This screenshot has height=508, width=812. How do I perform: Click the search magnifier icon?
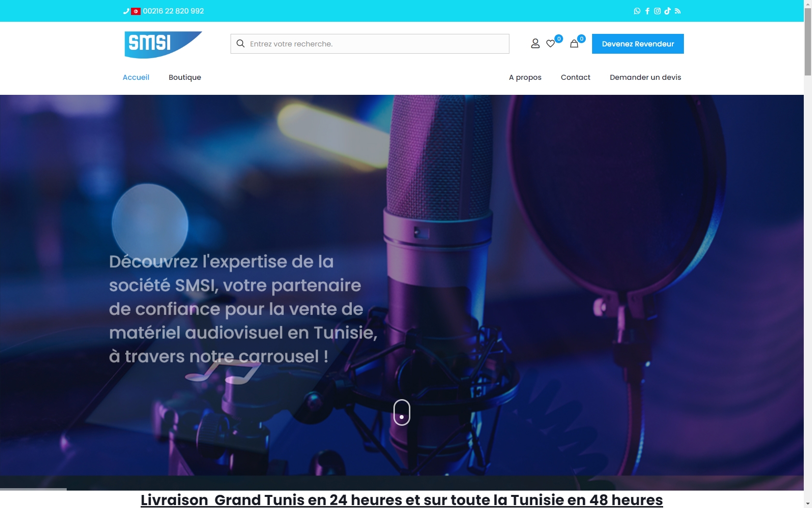(x=241, y=44)
